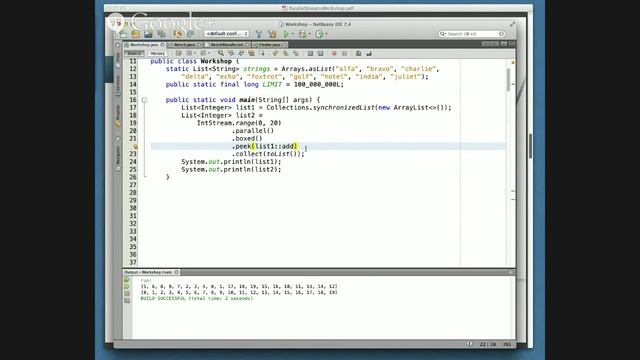
Task: Click the Shift Line Left icon
Action: pos(311,53)
